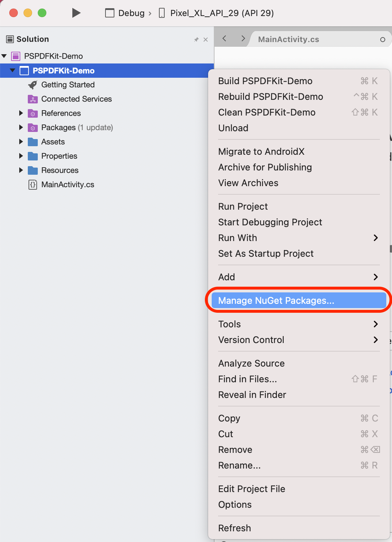The width and height of the screenshot is (392, 542).
Task: Click the MainActivity.cs file icon in the tree
Action: pyautogui.click(x=33, y=185)
